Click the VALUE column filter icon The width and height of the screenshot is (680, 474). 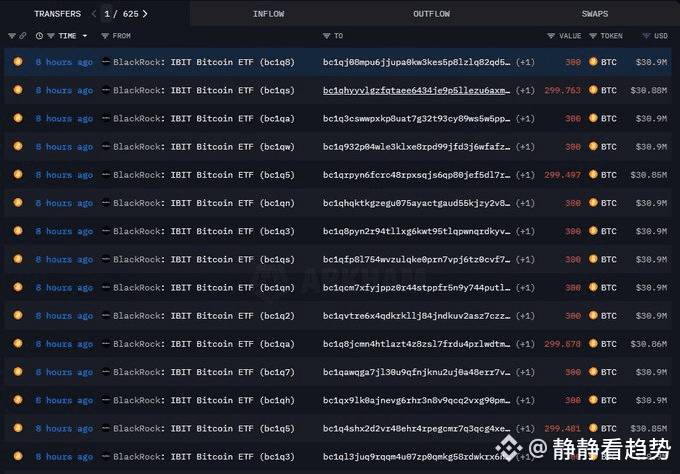point(551,36)
